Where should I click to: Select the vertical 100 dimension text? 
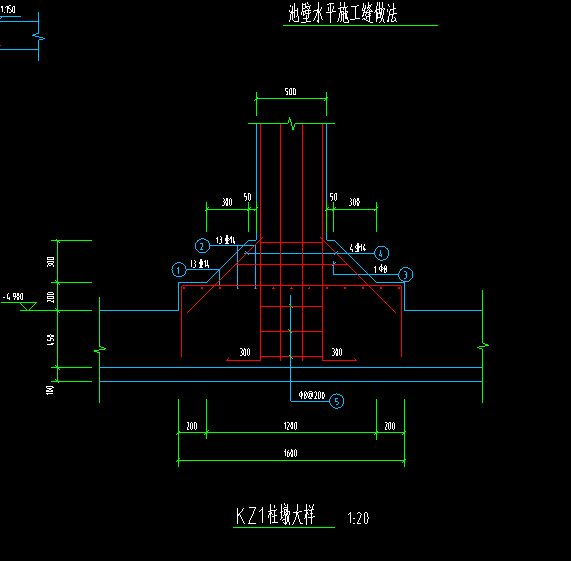(50, 390)
